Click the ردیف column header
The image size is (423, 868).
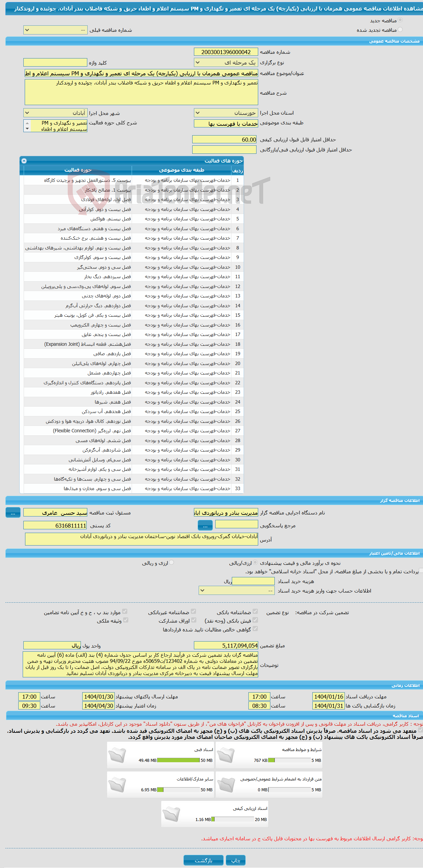click(x=238, y=170)
